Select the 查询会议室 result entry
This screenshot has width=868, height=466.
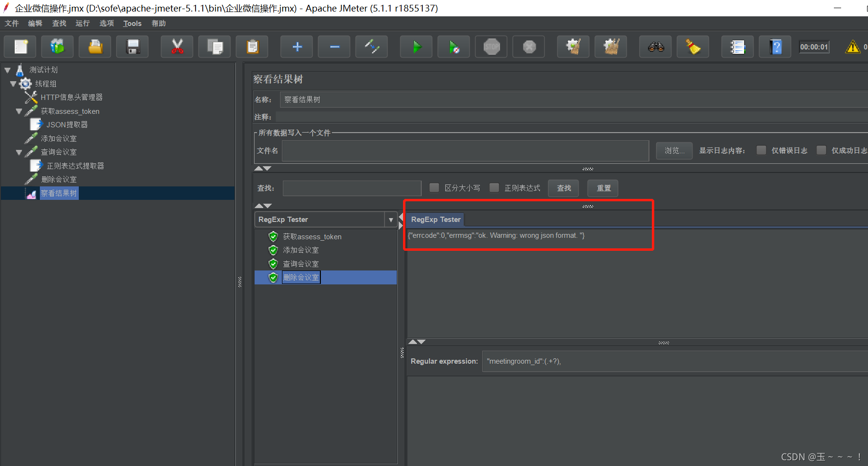(x=301, y=264)
